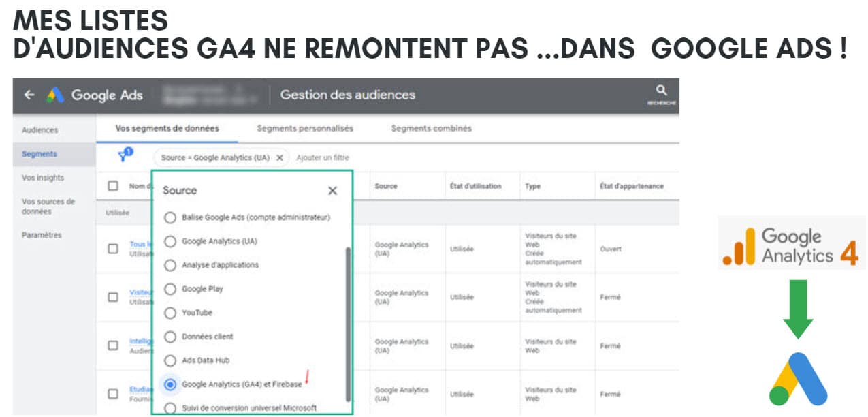Tick the checkbox for the Intellig… row
Screen dimensions: 868x417
click(113, 345)
